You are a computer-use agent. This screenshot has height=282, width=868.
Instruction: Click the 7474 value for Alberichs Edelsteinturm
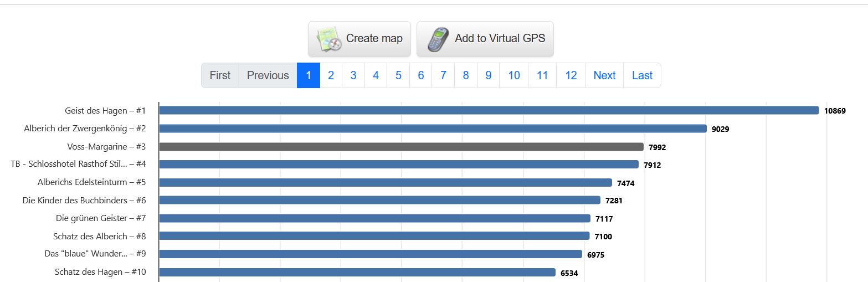coord(626,183)
